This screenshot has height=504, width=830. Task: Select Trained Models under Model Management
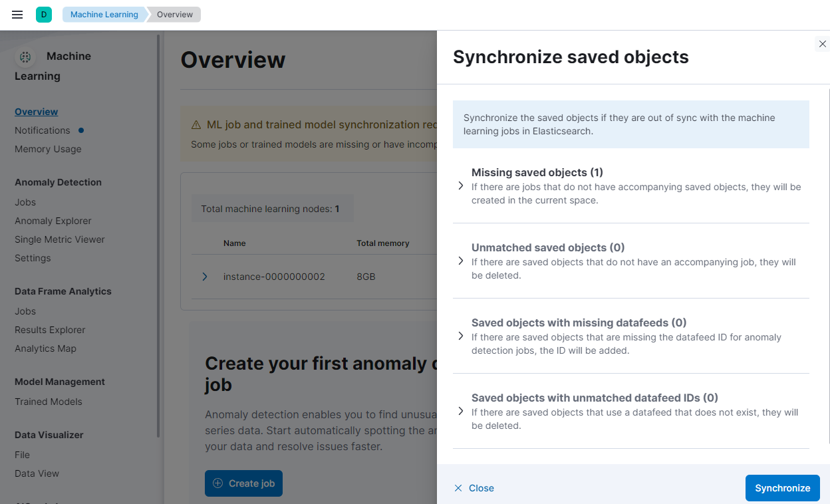pyautogui.click(x=49, y=402)
